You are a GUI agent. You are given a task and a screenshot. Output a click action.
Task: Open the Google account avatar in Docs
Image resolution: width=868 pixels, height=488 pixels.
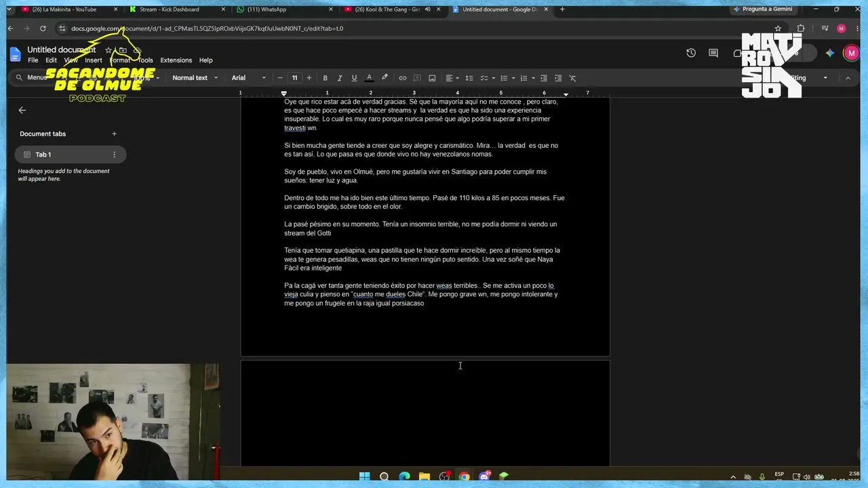tap(851, 53)
